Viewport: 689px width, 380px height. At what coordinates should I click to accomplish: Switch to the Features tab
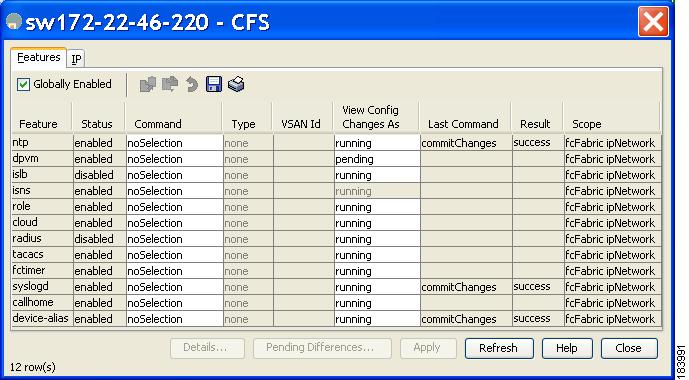click(38, 58)
